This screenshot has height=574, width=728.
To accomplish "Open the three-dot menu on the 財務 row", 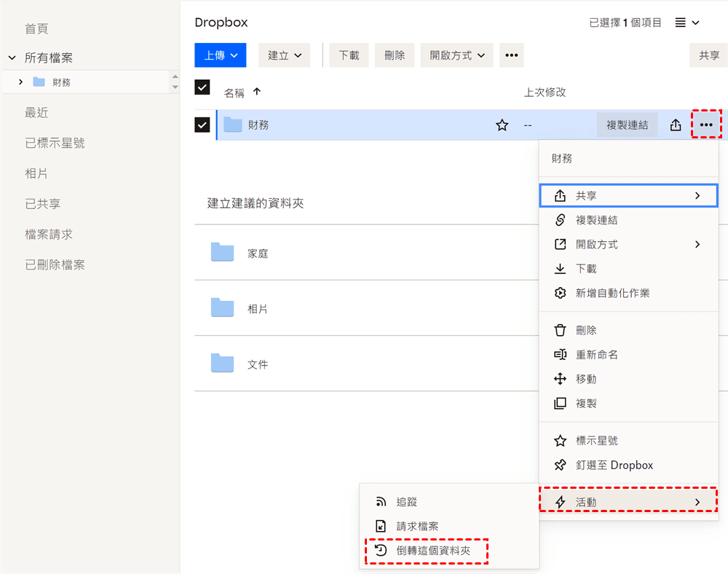I will 706,125.
